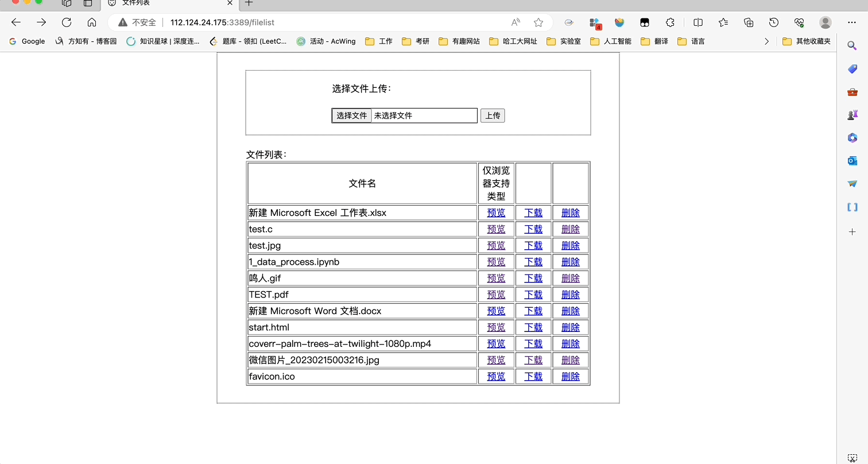Expand the 人工智能 bookmarks folder

pos(611,41)
